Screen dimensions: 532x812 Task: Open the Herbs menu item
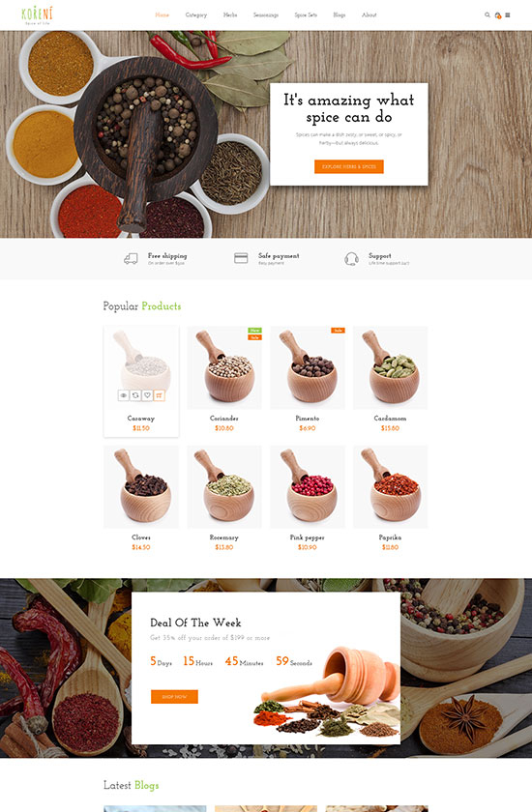[x=230, y=15]
